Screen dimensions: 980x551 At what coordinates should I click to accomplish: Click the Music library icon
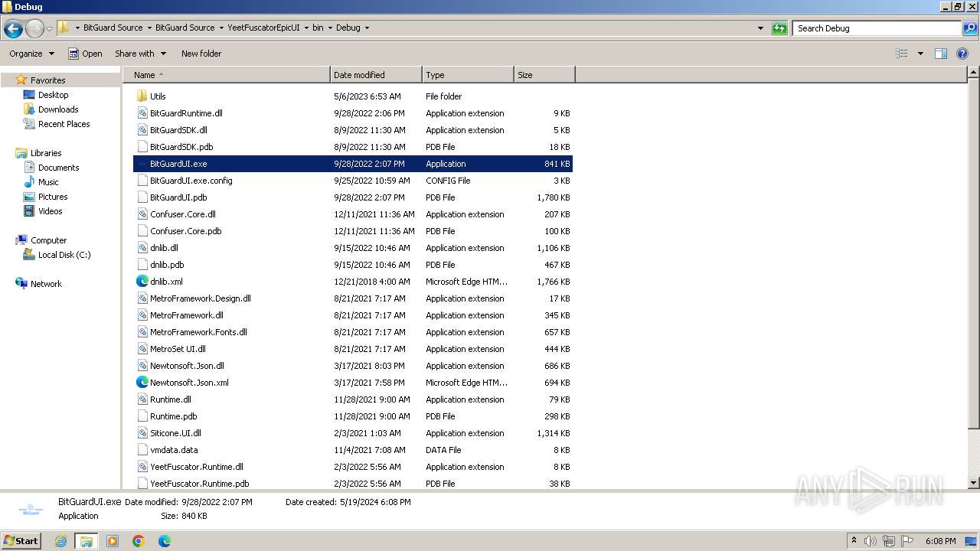tap(29, 182)
